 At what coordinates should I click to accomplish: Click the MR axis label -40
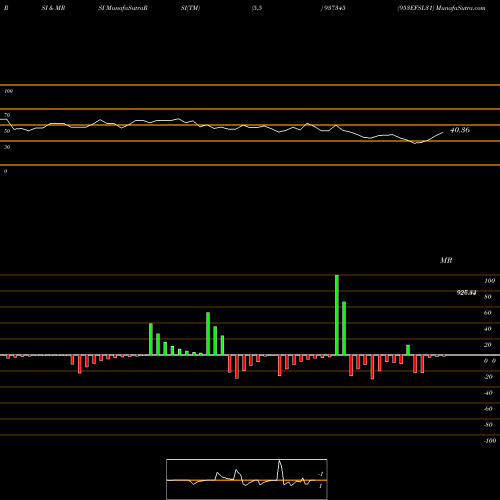click(x=488, y=393)
